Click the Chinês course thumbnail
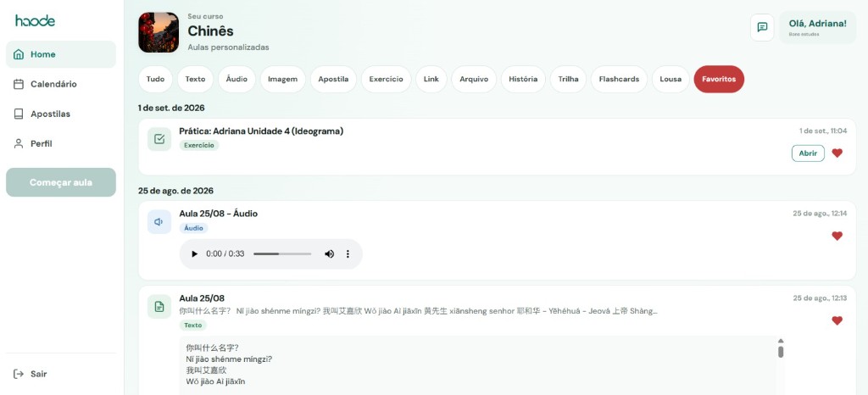 [x=159, y=33]
